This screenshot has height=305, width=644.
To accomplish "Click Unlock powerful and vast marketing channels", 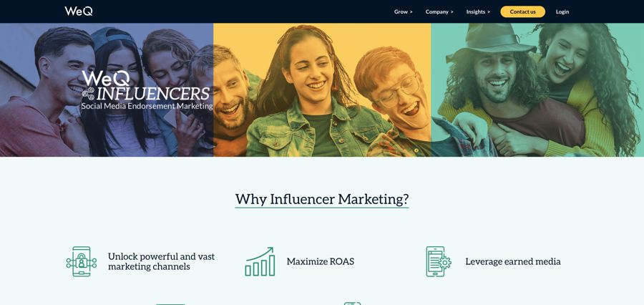I will [x=162, y=261].
